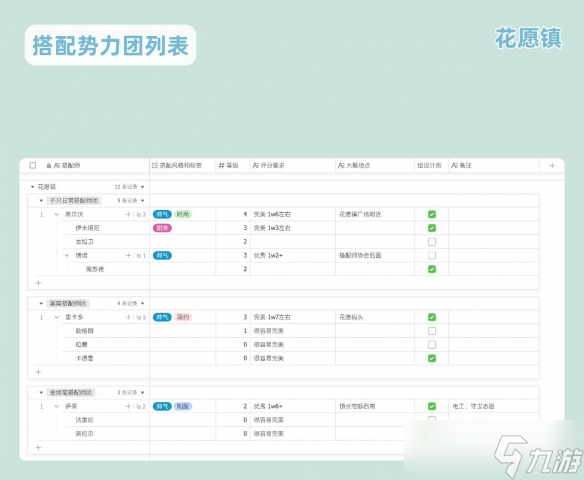Collapse child records of the 优秀 1w6+ row
The height and width of the screenshot is (480, 584).
(57, 406)
